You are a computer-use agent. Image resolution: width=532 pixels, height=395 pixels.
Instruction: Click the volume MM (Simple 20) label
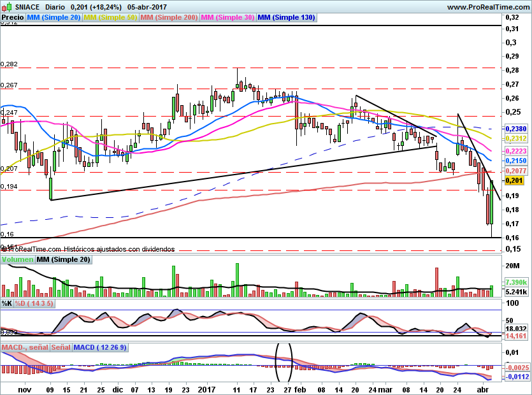point(64,259)
